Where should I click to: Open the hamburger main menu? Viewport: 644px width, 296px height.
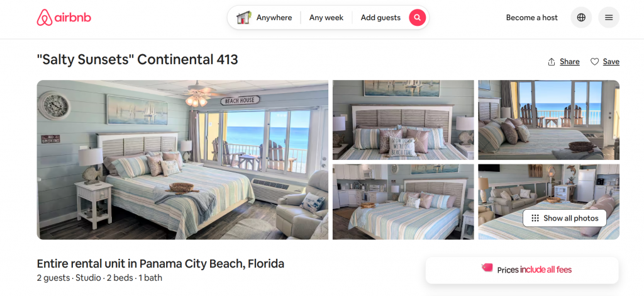pyautogui.click(x=609, y=18)
